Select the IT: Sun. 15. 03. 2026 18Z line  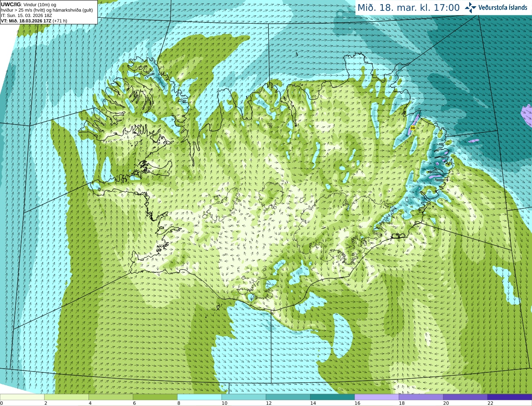27,15
